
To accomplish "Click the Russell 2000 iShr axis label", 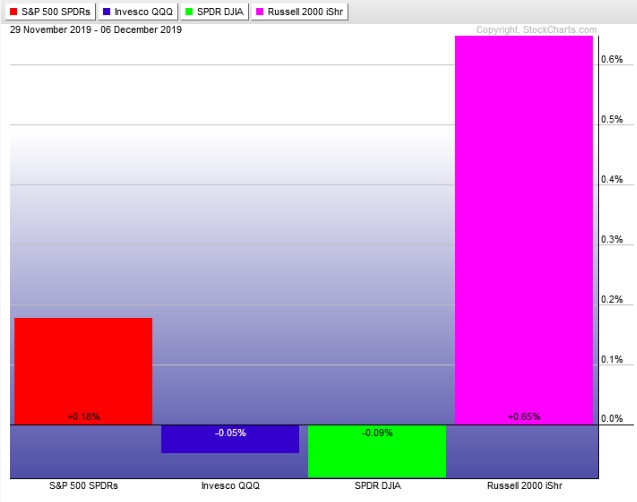I will click(524, 485).
